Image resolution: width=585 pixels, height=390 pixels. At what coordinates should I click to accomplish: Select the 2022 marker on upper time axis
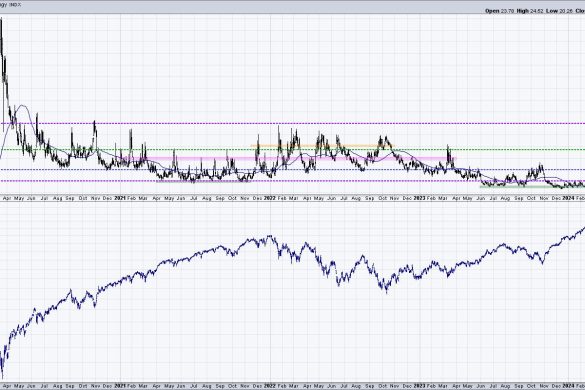click(269, 198)
